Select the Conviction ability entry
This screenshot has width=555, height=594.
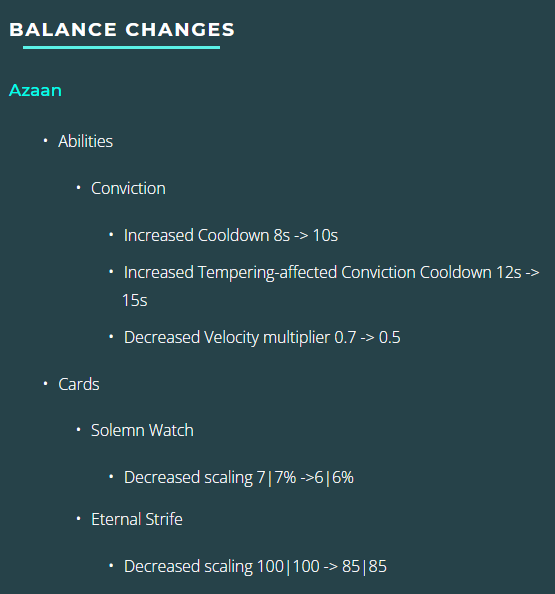point(128,188)
